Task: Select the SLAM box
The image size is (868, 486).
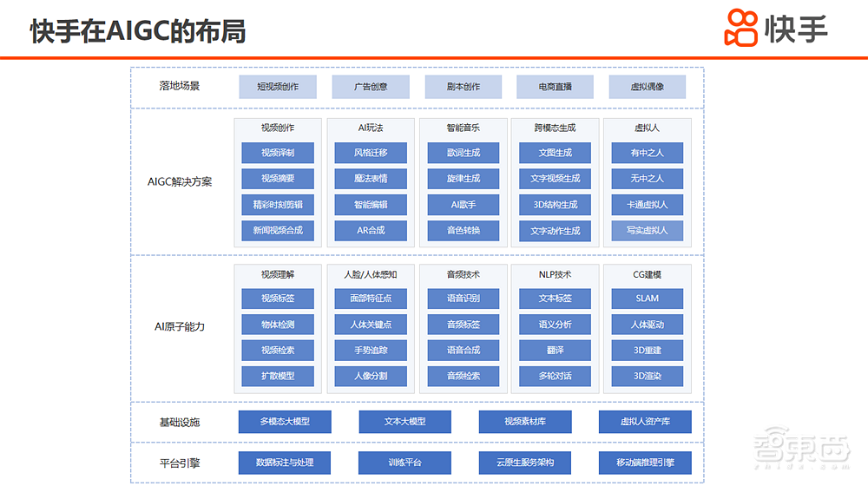Action: [648, 299]
